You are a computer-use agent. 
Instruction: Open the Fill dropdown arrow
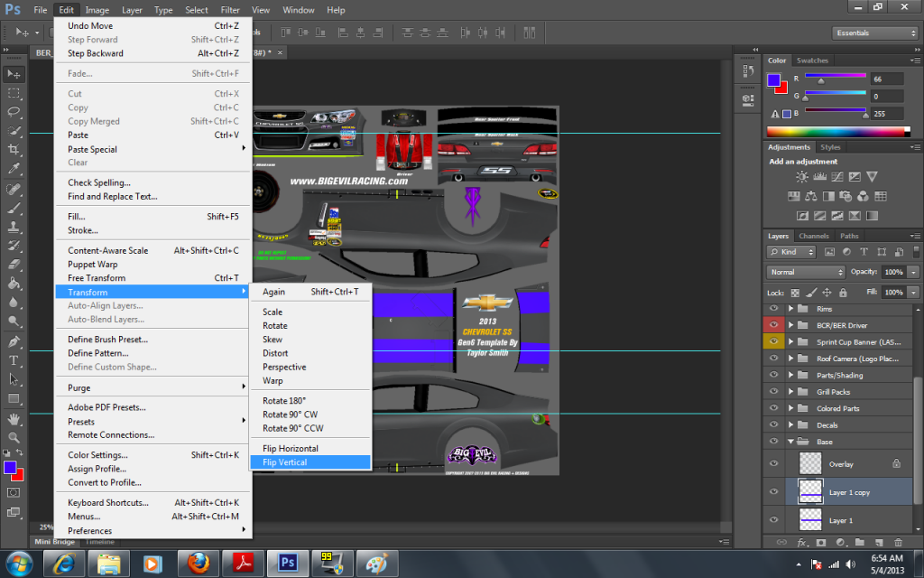pos(913,292)
